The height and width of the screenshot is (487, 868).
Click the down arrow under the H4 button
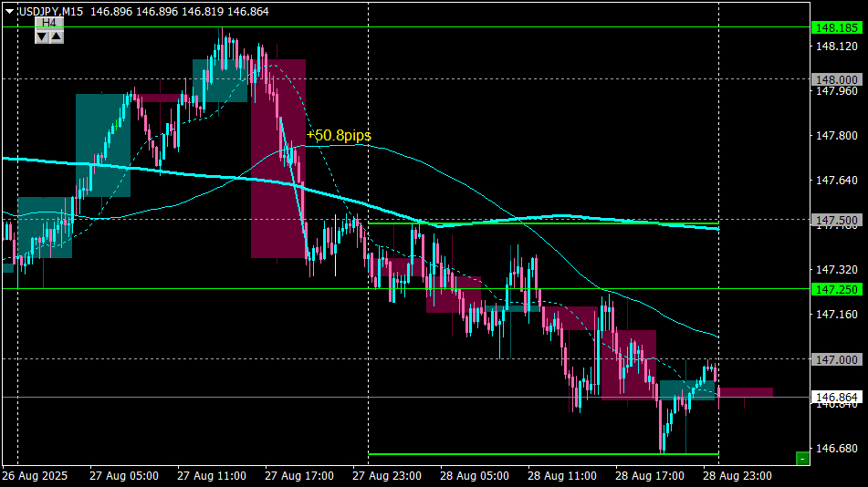(x=42, y=37)
